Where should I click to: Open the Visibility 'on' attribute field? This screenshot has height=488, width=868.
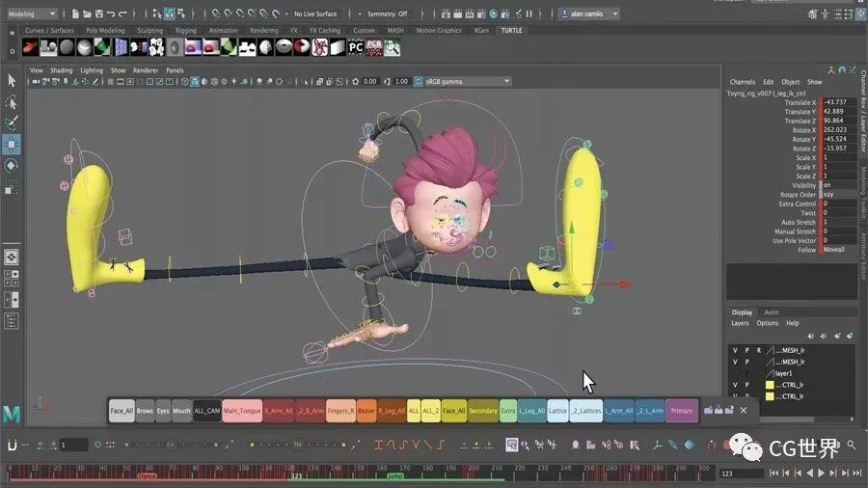[839, 185]
